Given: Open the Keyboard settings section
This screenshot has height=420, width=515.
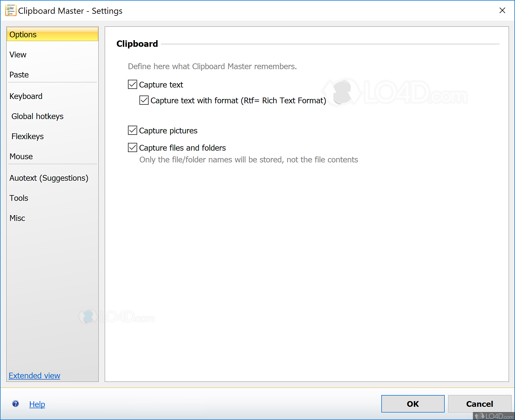Looking at the screenshot, I should [x=53, y=96].
